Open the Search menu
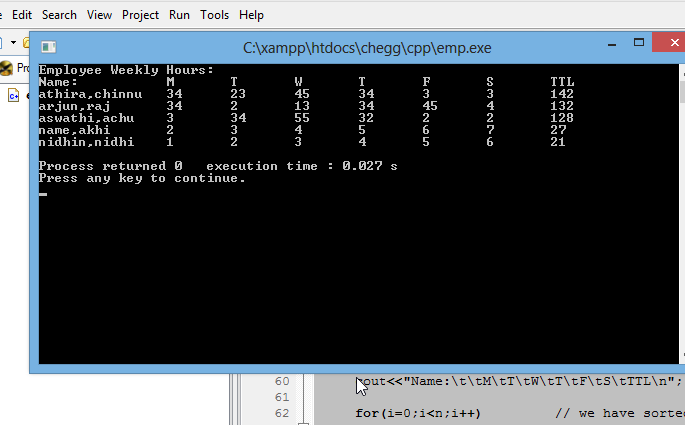This screenshot has width=685, height=425. (x=59, y=15)
